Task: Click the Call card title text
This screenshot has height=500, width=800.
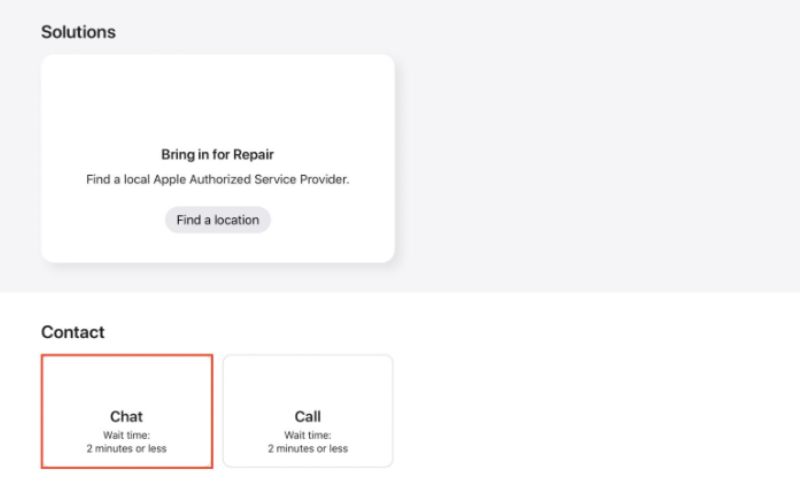Action: [308, 416]
